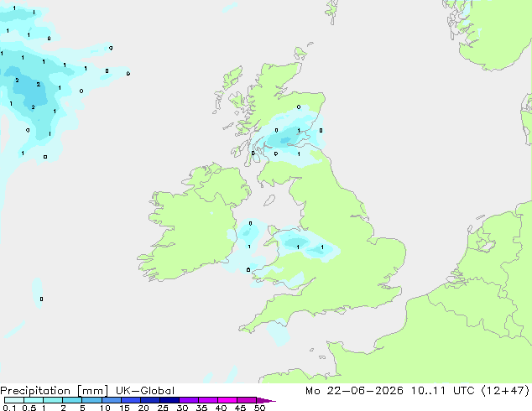Screen dimensions: 532x411
Task: Click the 30–35 mm purple legend swatch
Action: pyautogui.click(x=188, y=400)
